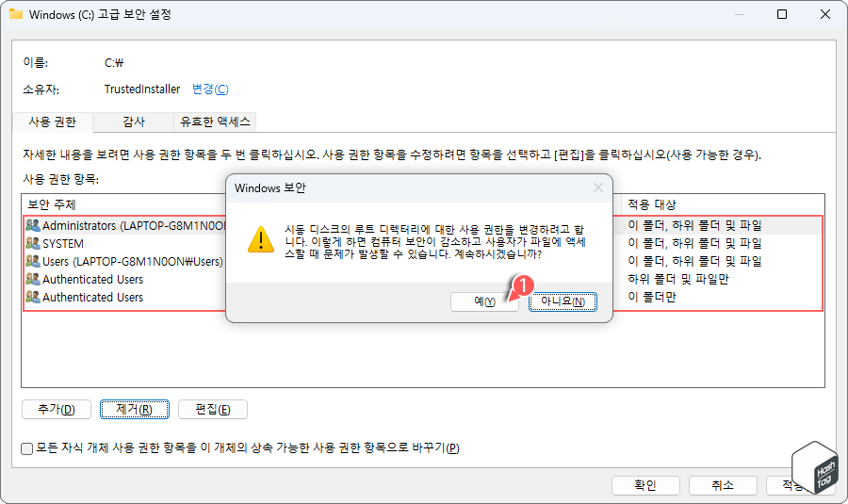Switch to the 유효한 액세스 tab
This screenshot has width=848, height=504.
215,122
